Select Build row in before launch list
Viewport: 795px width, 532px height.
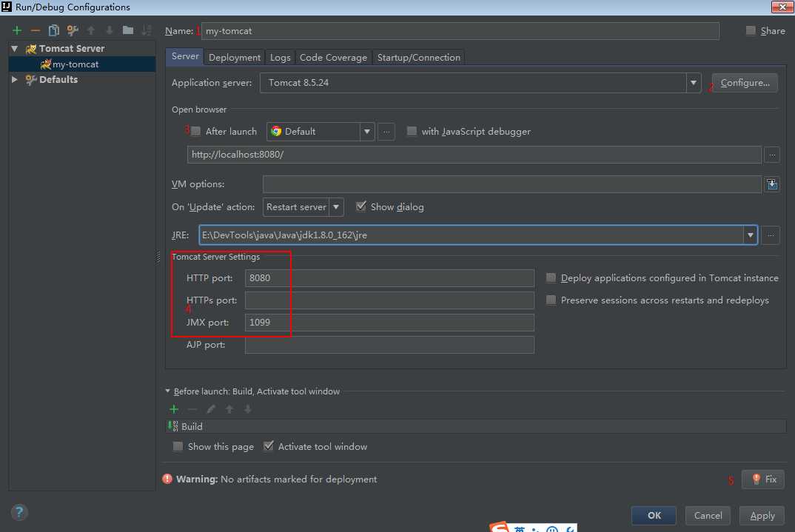pyautogui.click(x=476, y=427)
